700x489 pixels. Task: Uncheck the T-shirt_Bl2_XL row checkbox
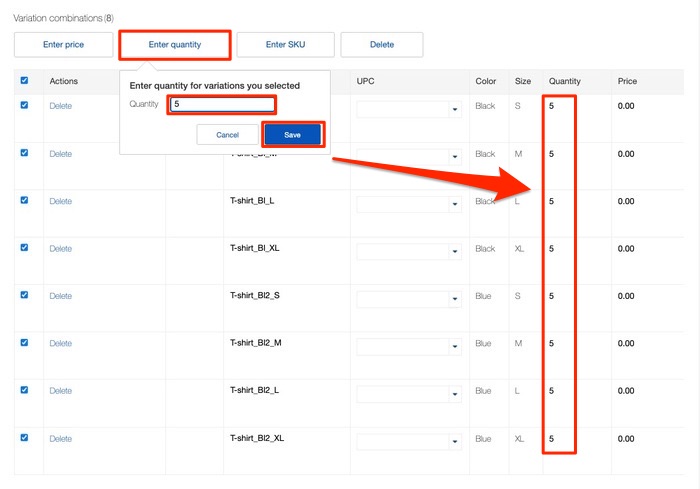coord(25,437)
